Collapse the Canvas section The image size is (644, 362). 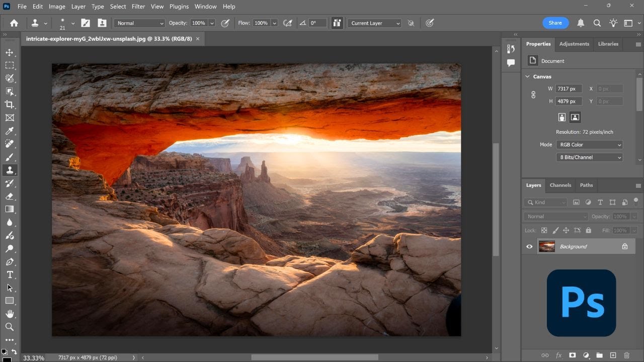pyautogui.click(x=527, y=76)
